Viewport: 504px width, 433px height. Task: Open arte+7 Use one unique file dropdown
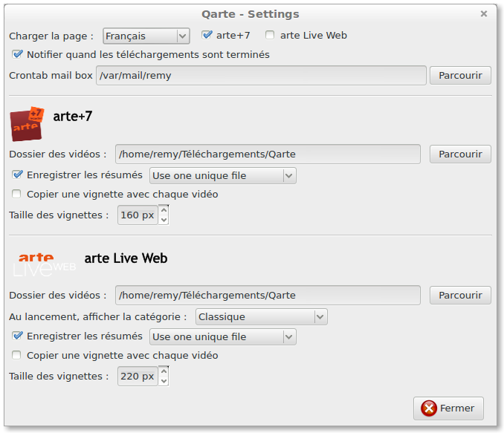coord(223,176)
